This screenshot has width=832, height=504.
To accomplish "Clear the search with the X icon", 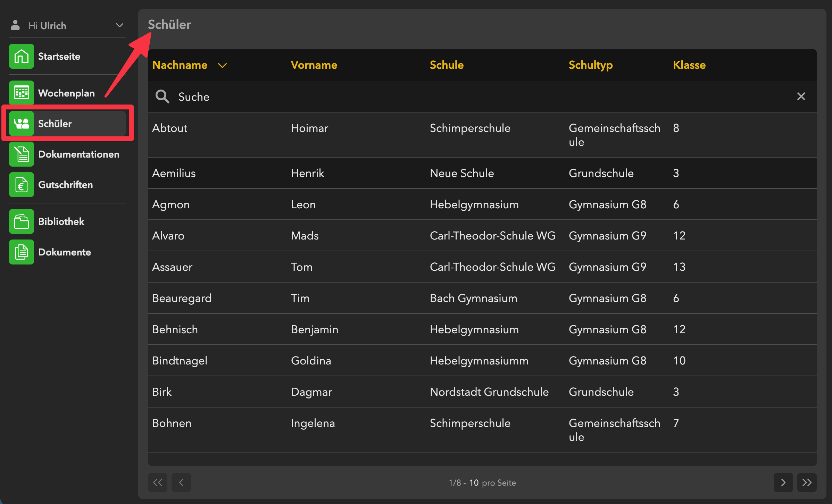I will point(801,96).
